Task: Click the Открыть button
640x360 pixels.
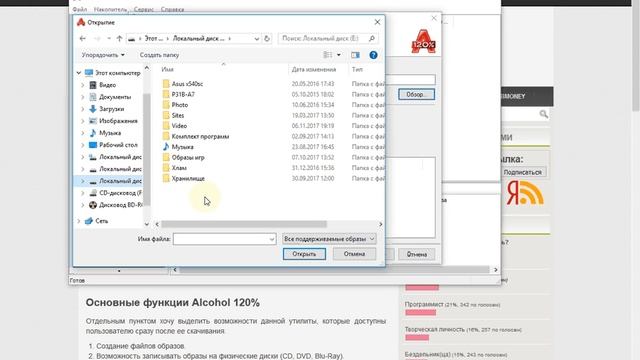Action: pos(304,254)
